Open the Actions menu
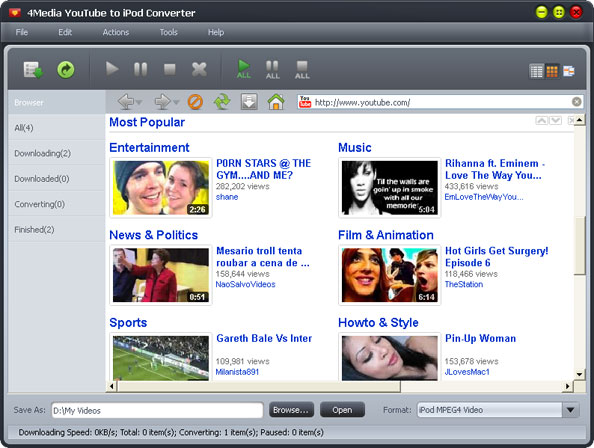Viewport: 594px width, 448px height. coord(116,32)
